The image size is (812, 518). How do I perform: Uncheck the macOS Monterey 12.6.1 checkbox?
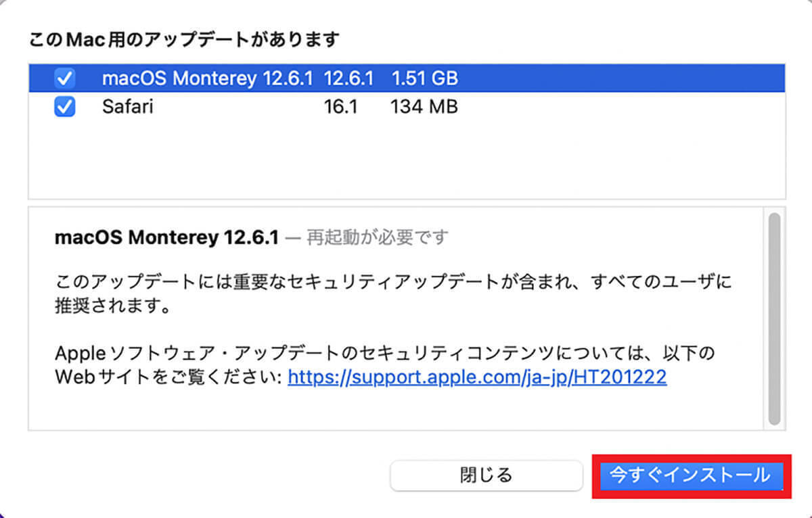coord(65,79)
